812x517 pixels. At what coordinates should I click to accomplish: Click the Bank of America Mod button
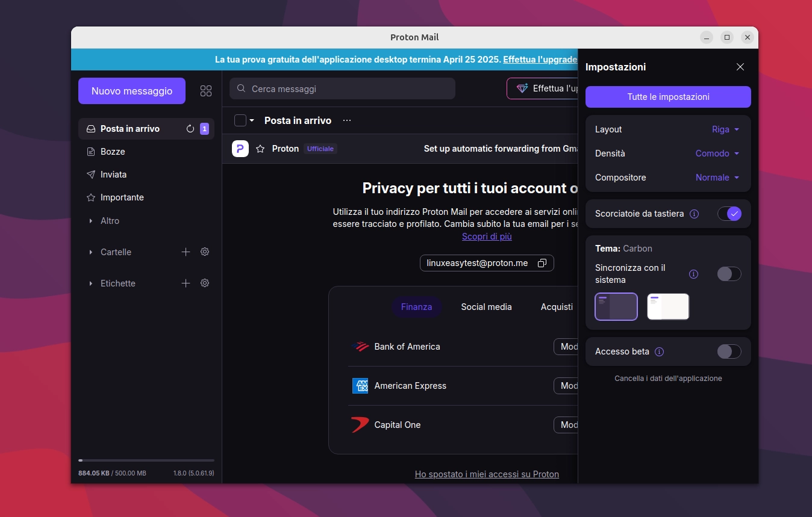[x=566, y=347]
